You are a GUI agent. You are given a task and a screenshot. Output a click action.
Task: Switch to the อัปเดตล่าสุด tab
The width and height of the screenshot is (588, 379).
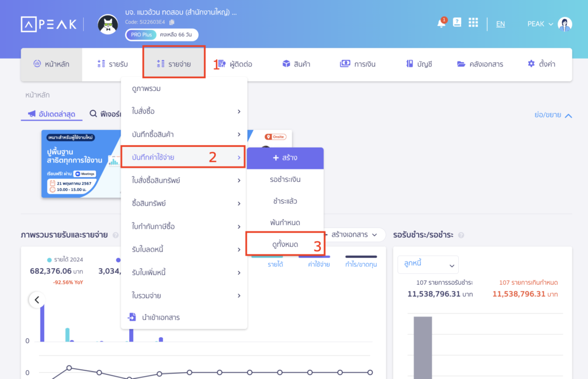click(x=52, y=114)
